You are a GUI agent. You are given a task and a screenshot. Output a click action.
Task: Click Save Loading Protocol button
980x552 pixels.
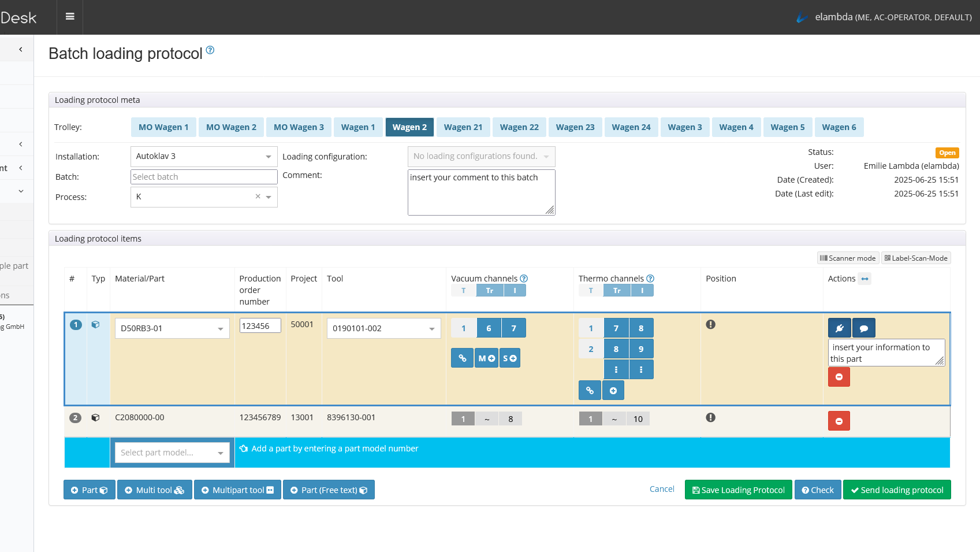738,490
